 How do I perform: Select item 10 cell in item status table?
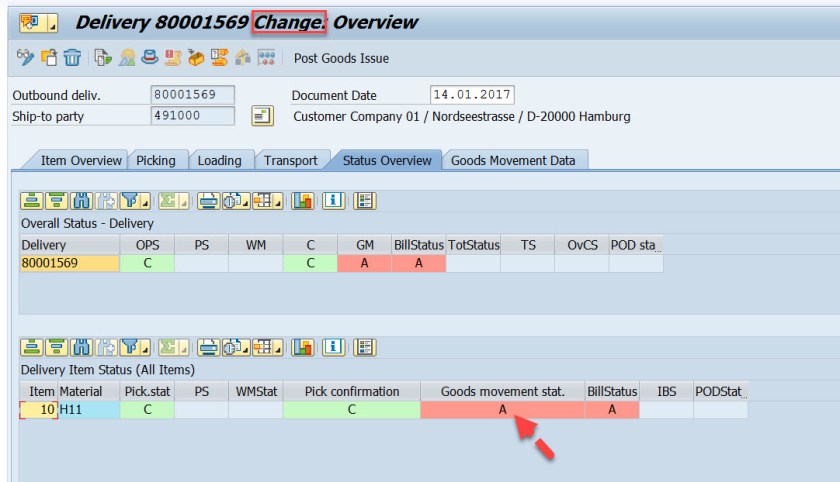coord(39,410)
